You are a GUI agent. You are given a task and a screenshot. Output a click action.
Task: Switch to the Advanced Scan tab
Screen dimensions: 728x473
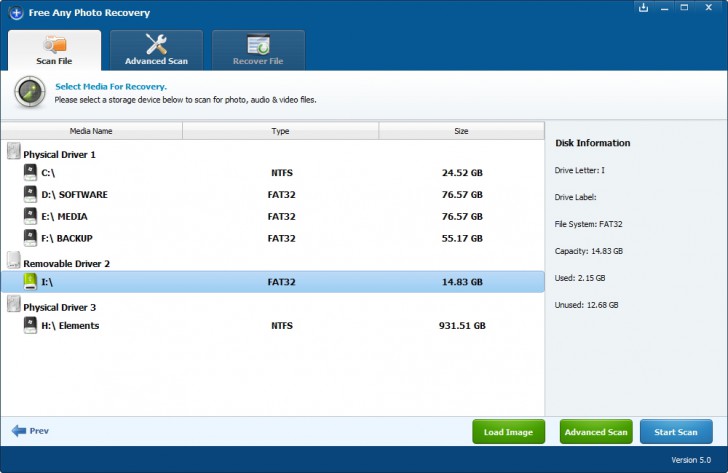tap(156, 50)
